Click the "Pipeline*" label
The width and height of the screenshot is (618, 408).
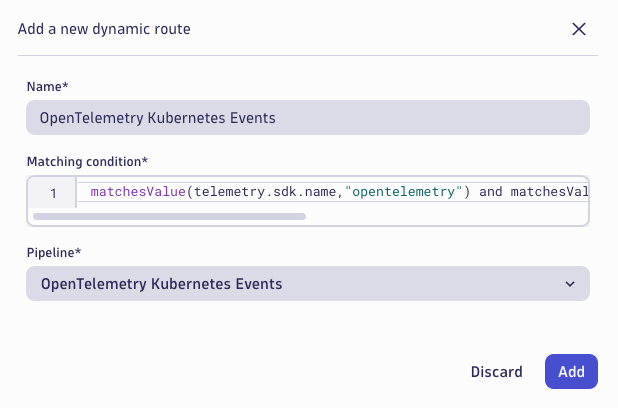[54, 253]
